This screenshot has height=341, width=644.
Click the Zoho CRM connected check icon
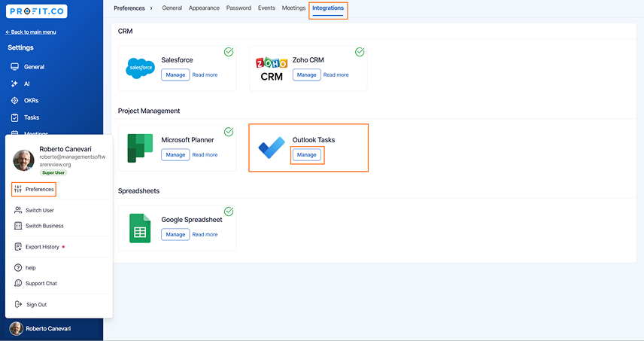pyautogui.click(x=360, y=52)
